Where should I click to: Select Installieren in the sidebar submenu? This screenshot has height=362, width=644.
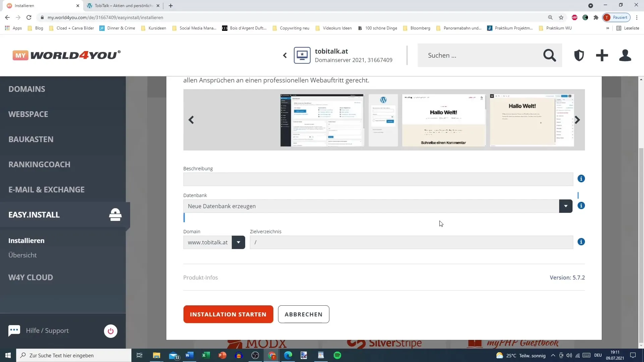click(26, 241)
